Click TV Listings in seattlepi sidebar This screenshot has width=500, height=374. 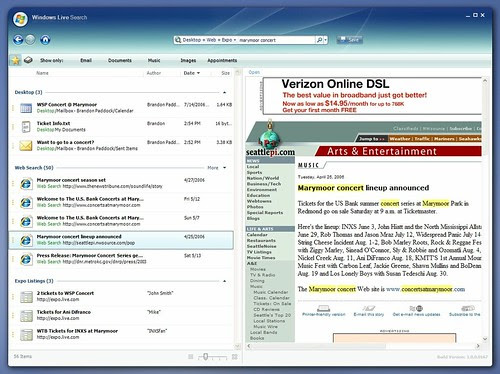tap(259, 252)
